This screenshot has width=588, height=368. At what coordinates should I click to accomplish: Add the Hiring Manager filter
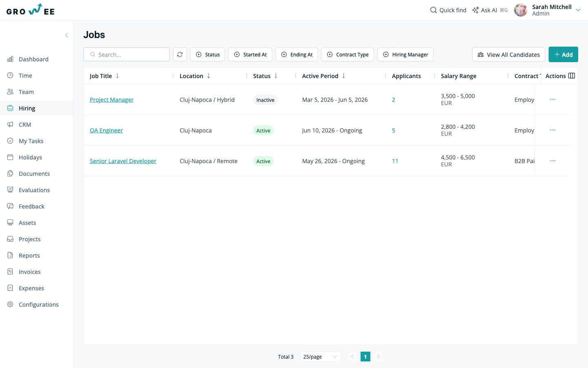pyautogui.click(x=405, y=54)
